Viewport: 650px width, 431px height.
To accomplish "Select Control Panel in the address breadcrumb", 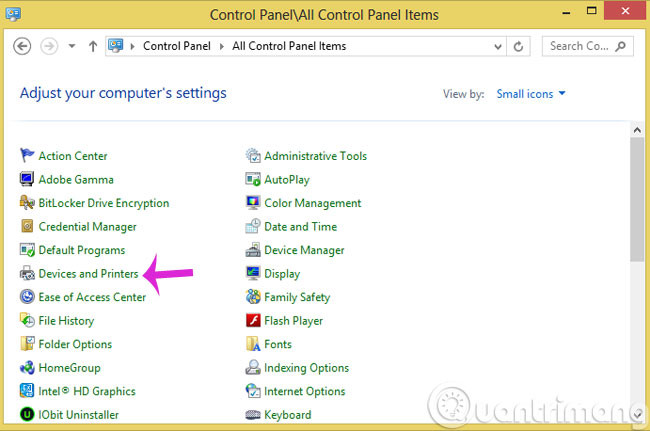I will (175, 46).
